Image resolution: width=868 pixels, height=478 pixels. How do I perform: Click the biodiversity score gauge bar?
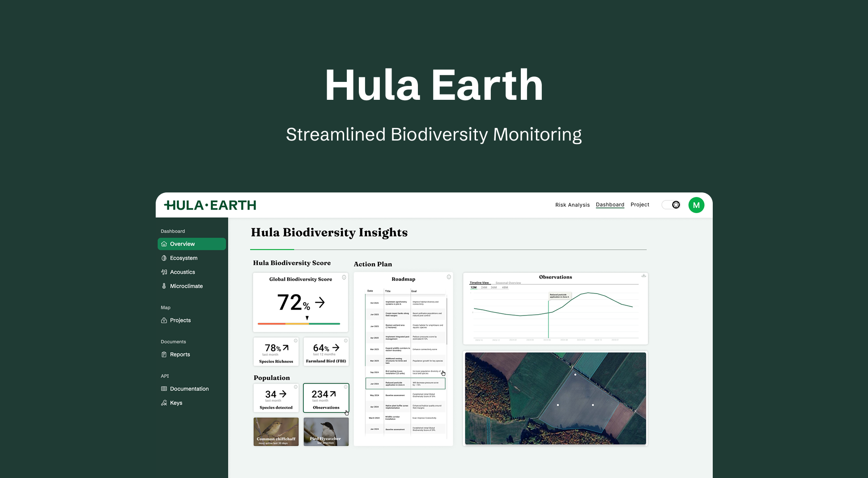[x=299, y=324]
